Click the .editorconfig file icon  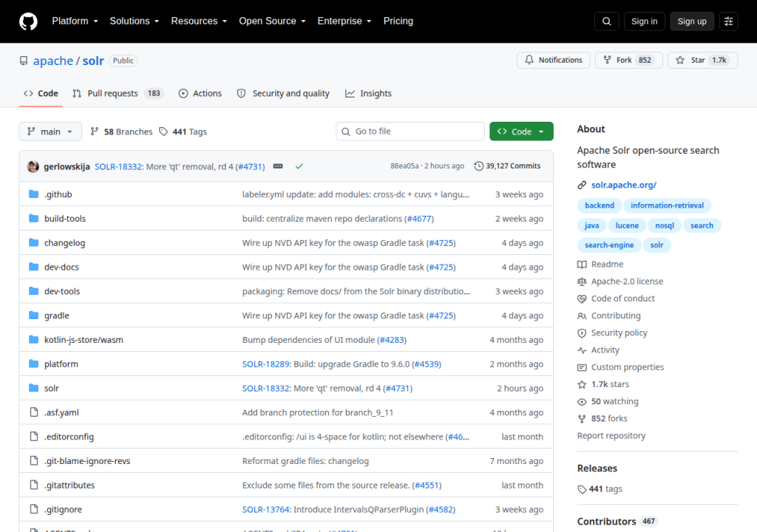(x=34, y=437)
